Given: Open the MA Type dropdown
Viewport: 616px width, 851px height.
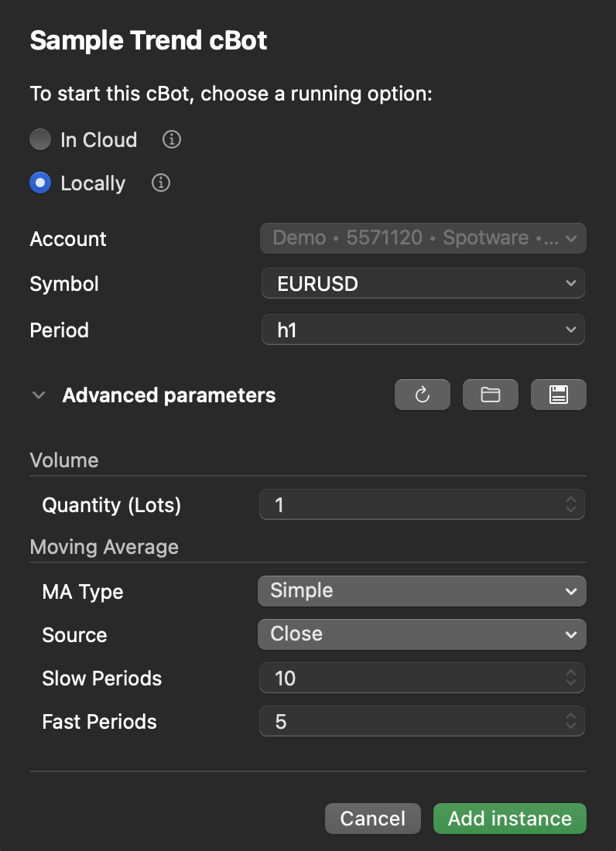Looking at the screenshot, I should coord(422,590).
